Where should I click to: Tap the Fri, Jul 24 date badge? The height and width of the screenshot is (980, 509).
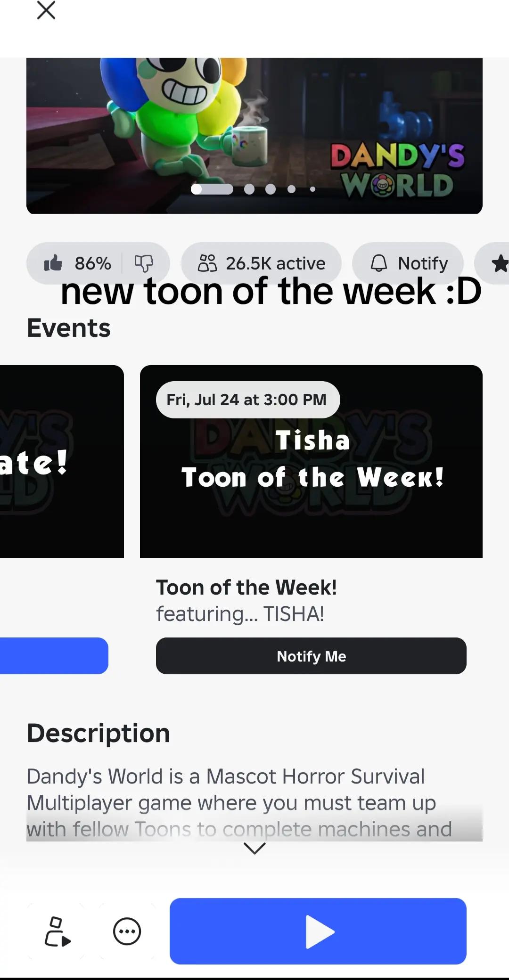pos(248,400)
